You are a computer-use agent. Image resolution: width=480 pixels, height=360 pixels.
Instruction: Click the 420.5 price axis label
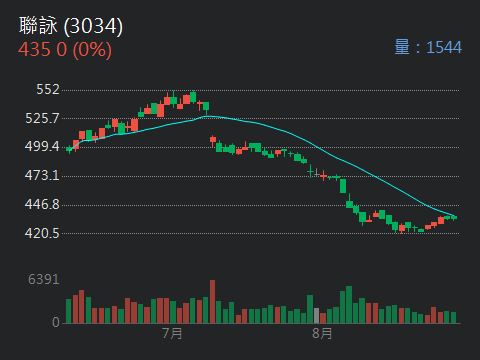(x=42, y=233)
